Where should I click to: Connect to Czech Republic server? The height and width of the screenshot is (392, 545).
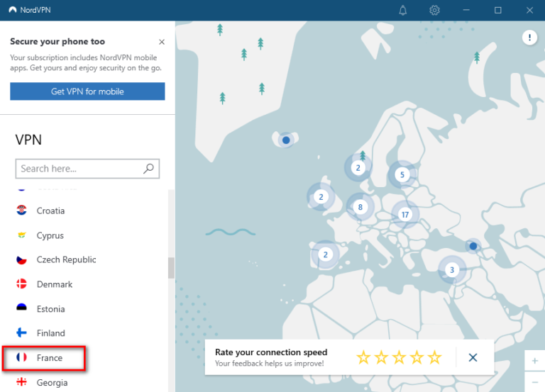point(66,259)
